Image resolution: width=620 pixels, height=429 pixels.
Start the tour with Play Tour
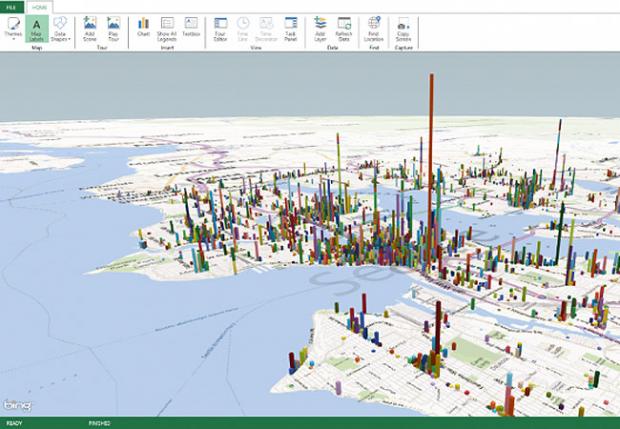(x=113, y=27)
